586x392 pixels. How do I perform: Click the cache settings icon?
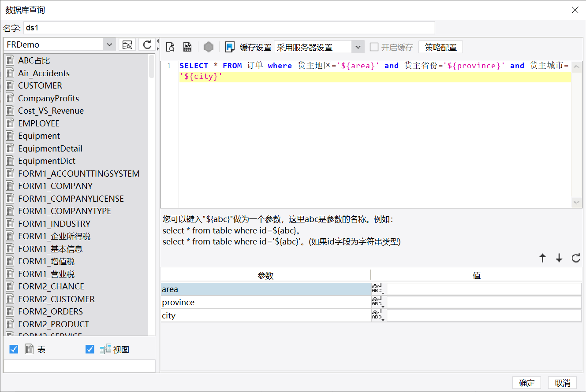point(230,47)
